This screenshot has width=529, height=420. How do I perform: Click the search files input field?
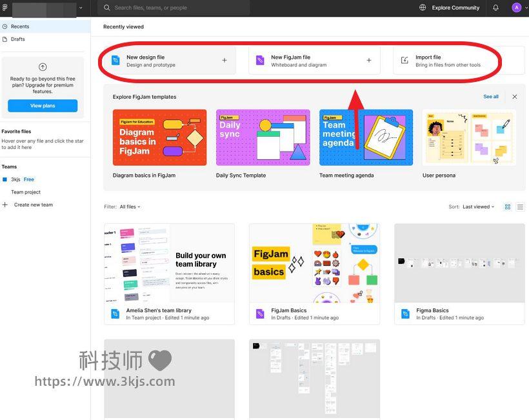[174, 8]
